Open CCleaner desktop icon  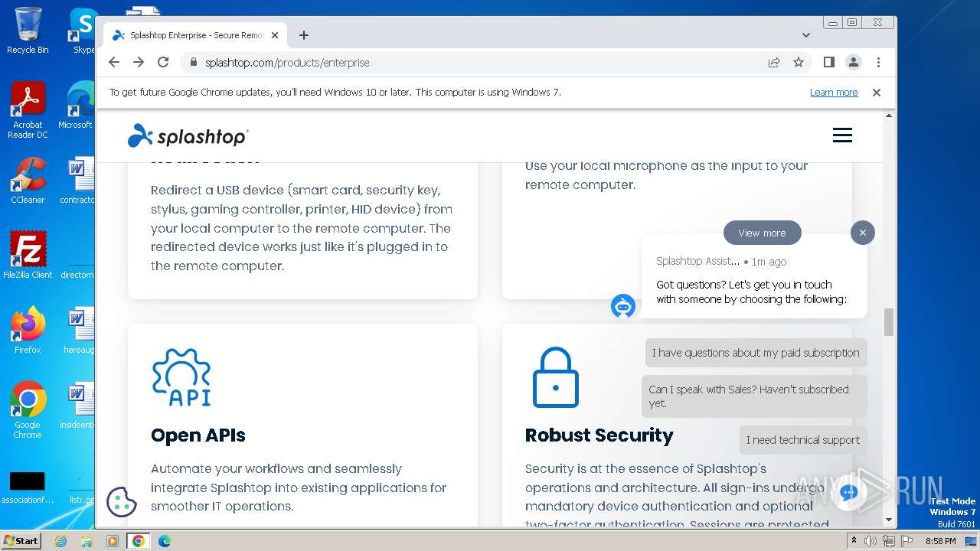[28, 181]
